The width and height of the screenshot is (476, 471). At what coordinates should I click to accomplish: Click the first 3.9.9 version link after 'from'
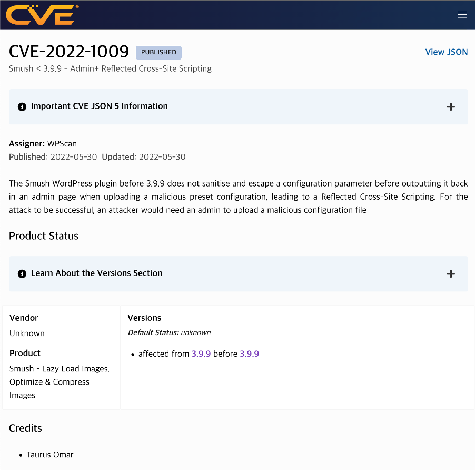[x=201, y=354]
